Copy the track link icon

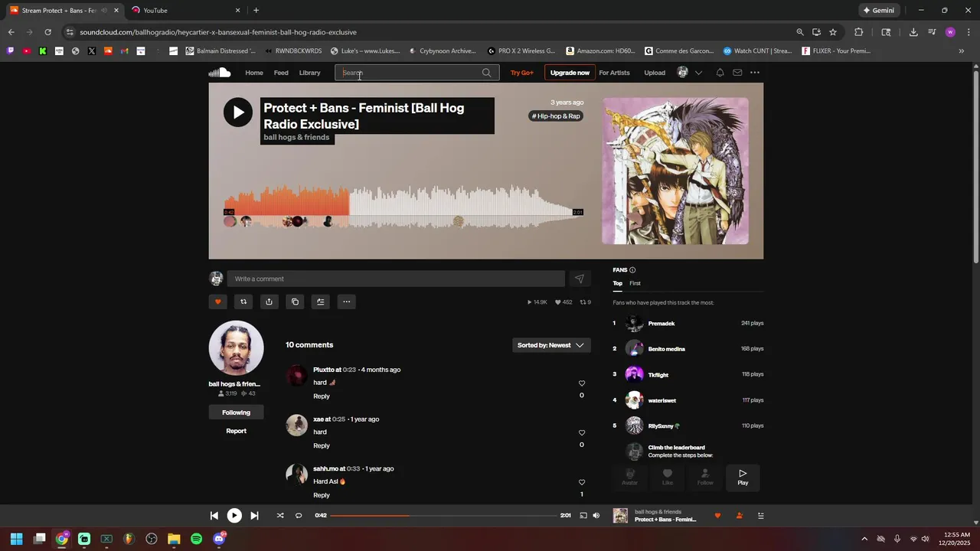(x=295, y=302)
